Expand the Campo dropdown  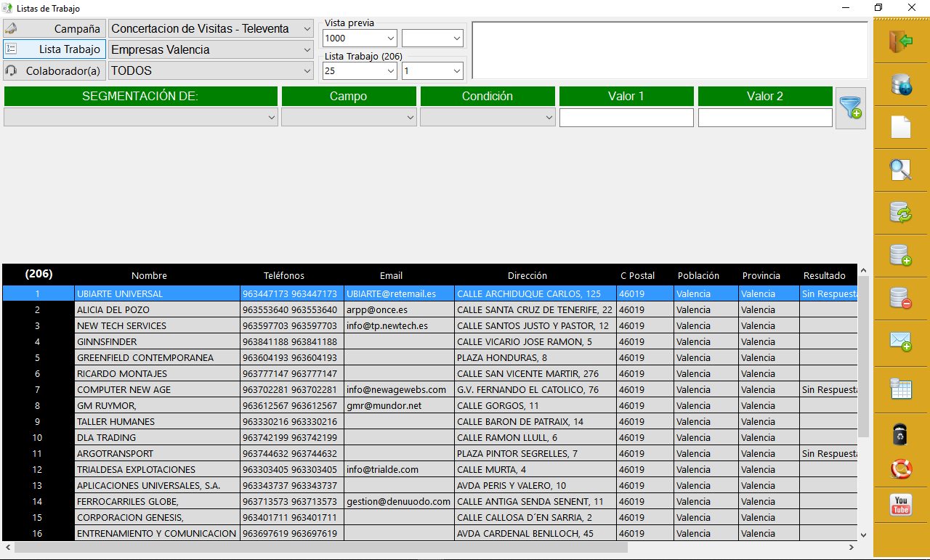pos(349,116)
